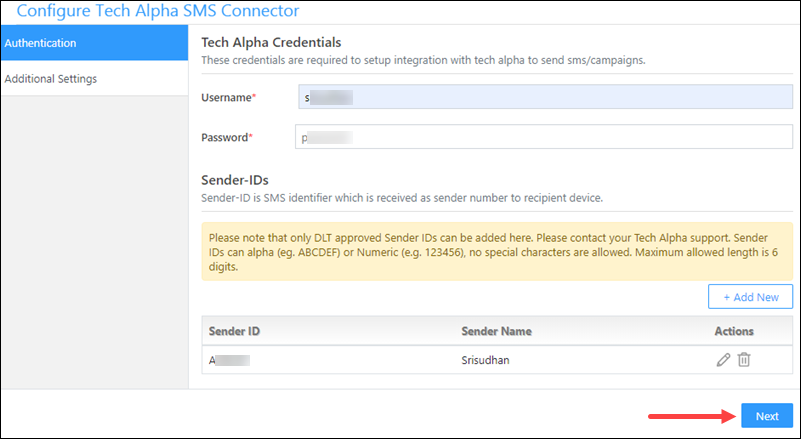This screenshot has height=439, width=801.
Task: Click the Username field label
Action: tap(228, 98)
